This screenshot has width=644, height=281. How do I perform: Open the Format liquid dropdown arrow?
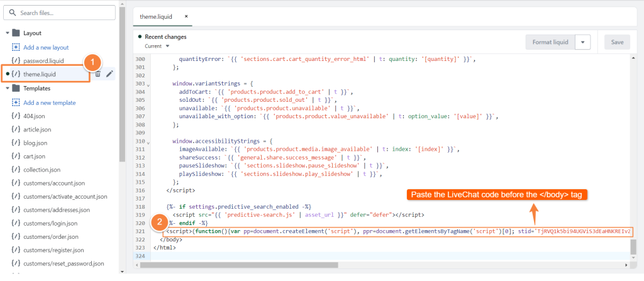582,42
